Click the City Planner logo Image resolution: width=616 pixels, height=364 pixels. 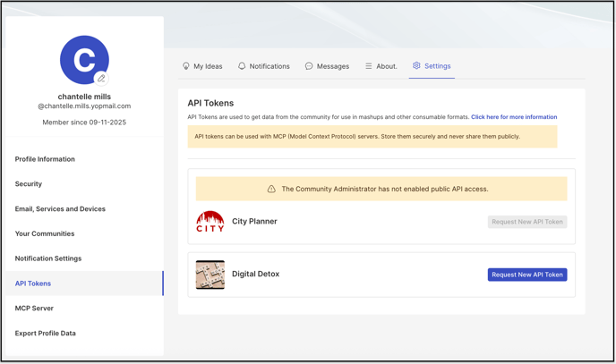point(210,221)
